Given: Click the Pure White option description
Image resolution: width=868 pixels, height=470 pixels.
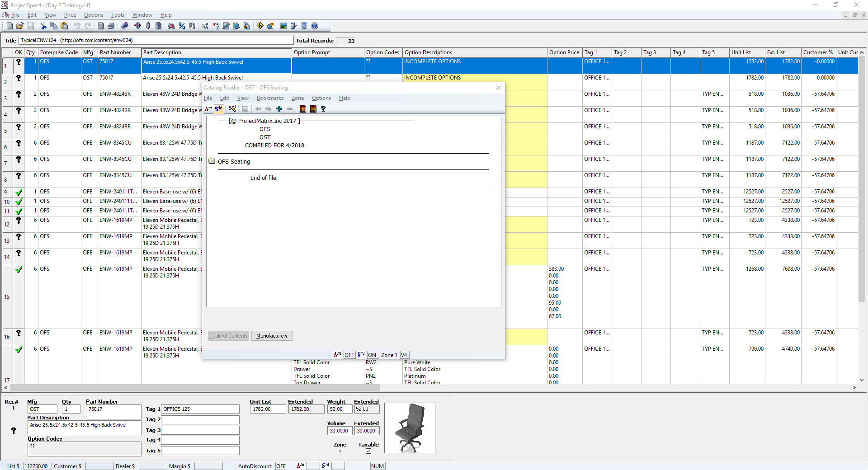Looking at the screenshot, I should point(417,362).
